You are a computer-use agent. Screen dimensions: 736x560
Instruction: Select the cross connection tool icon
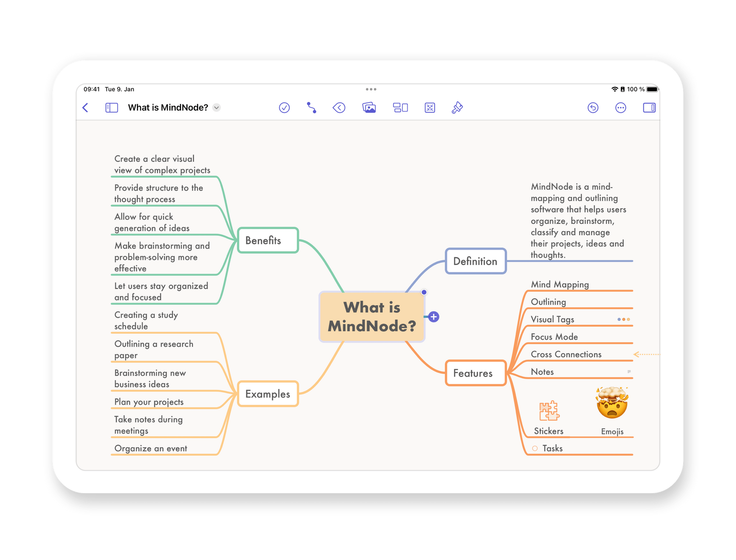point(312,108)
